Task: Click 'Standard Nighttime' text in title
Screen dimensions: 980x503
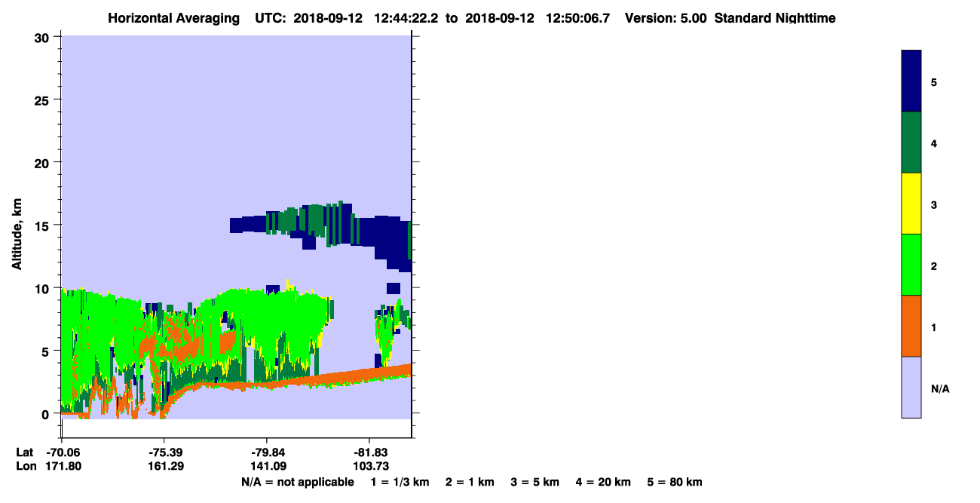Action: coord(776,18)
